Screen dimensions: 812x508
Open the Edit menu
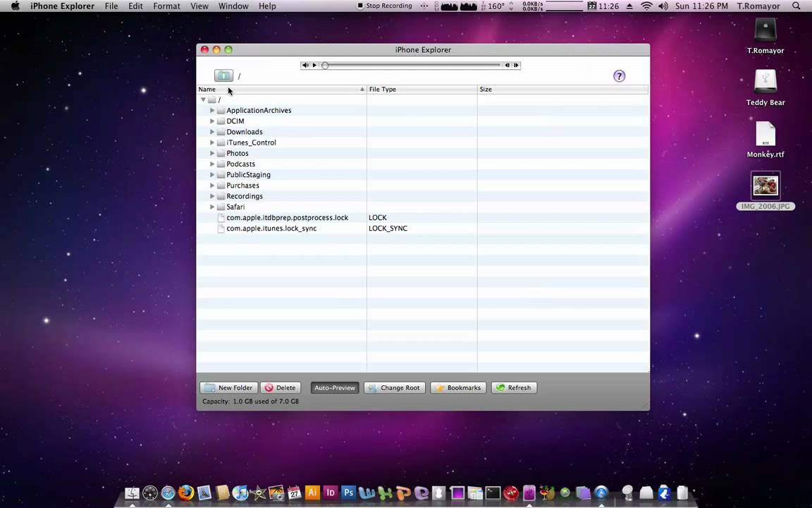(x=135, y=6)
